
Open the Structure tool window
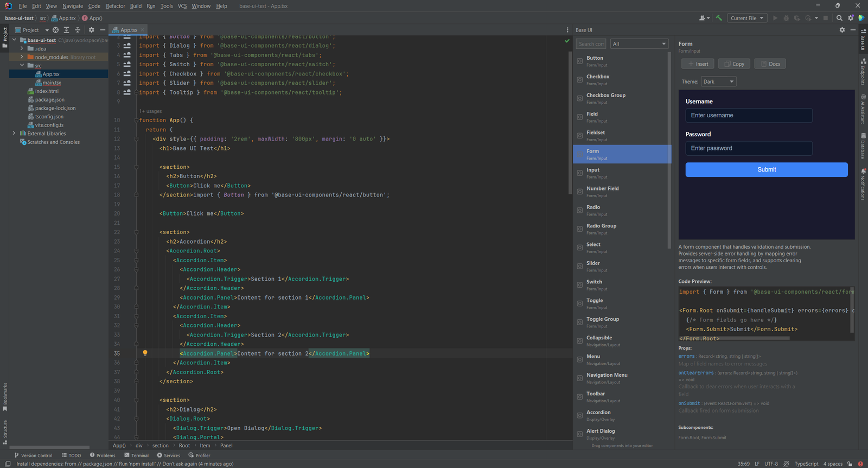click(5, 432)
